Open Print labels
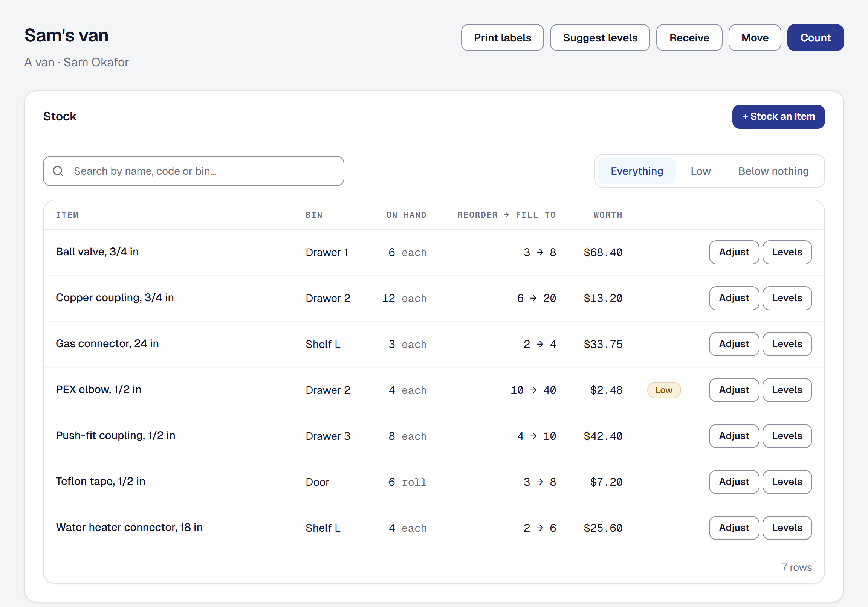Viewport: 868px width, 607px height. pyautogui.click(x=502, y=38)
